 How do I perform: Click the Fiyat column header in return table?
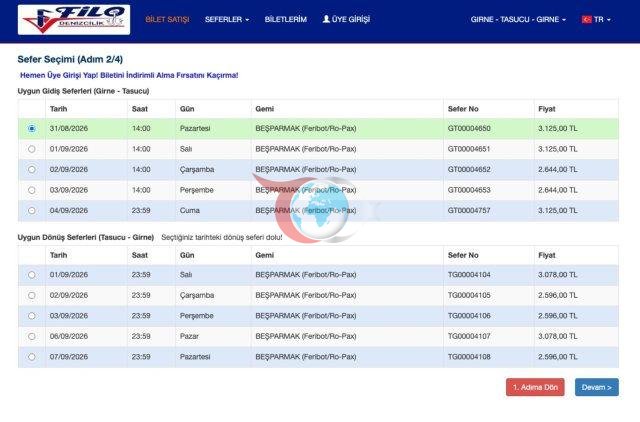click(547, 255)
